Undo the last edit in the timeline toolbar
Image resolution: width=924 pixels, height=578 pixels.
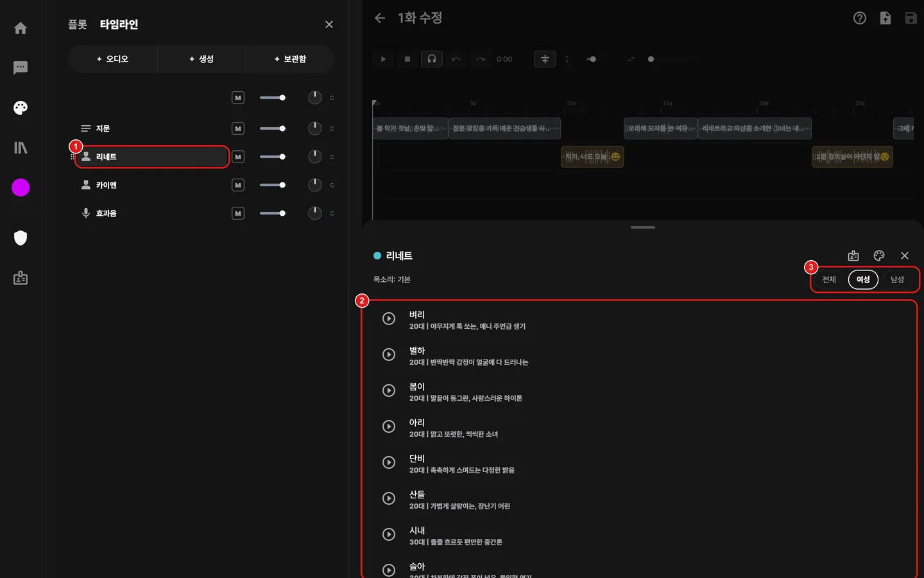pos(456,59)
